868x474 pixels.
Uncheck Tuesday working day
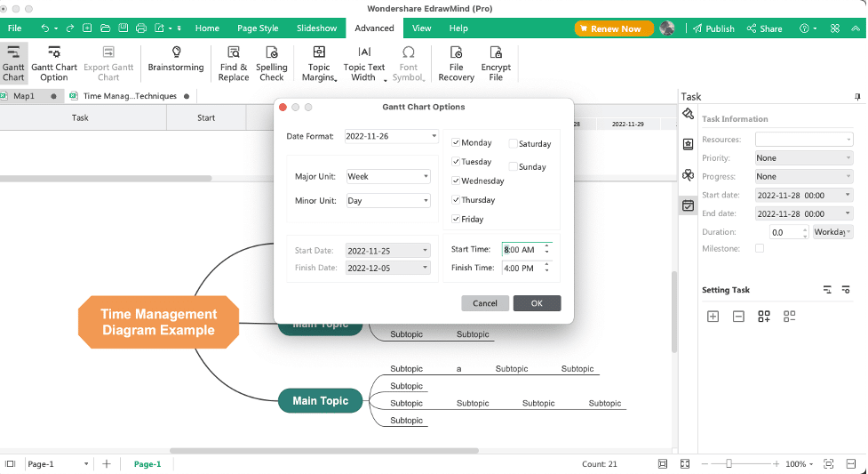[x=456, y=161]
